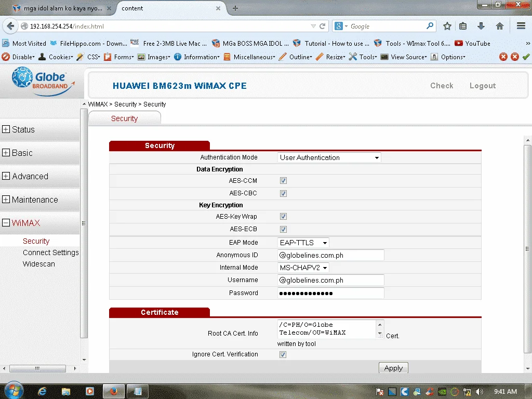The image size is (532, 399).
Task: Open the Resize developer menu
Action: click(330, 57)
